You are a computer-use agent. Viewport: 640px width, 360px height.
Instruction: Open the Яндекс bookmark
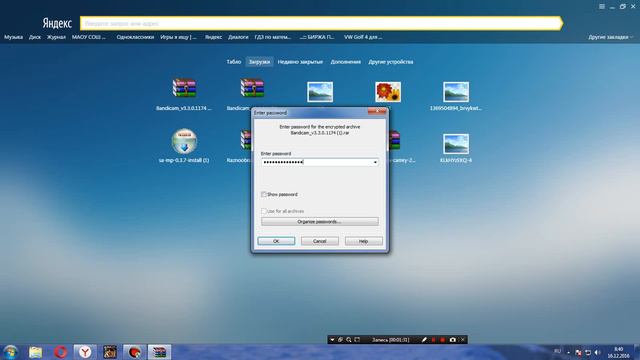coord(213,37)
